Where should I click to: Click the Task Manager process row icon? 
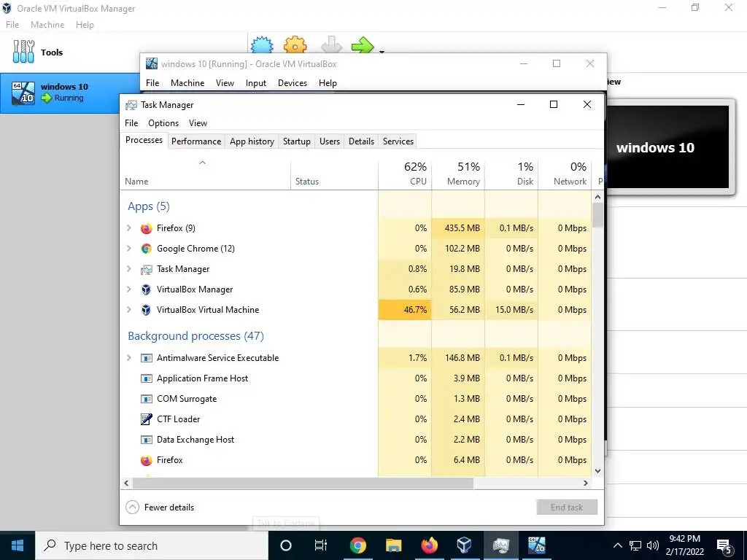pyautogui.click(x=146, y=270)
